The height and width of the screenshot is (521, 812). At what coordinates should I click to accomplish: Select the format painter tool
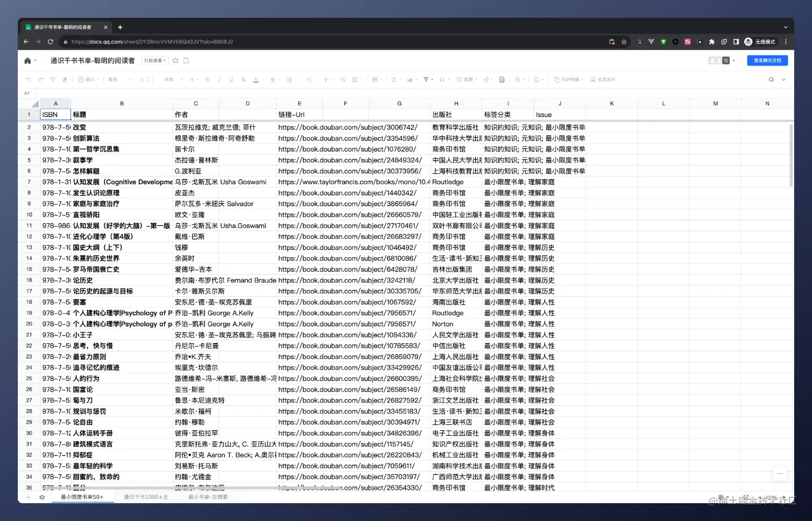pos(53,80)
